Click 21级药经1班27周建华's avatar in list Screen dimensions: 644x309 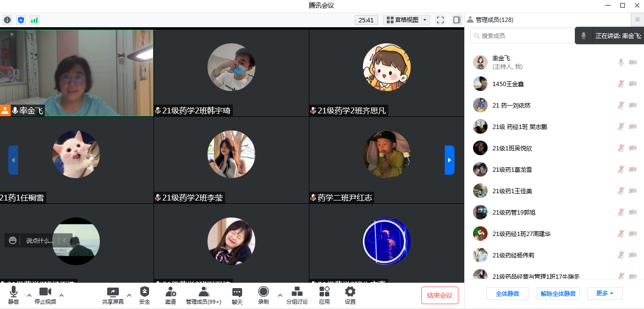(x=480, y=234)
